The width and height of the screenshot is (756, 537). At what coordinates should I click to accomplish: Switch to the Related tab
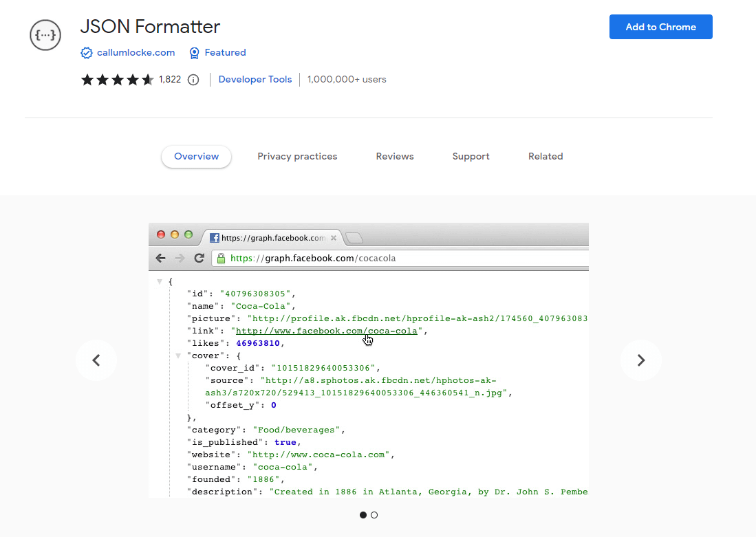click(x=546, y=157)
